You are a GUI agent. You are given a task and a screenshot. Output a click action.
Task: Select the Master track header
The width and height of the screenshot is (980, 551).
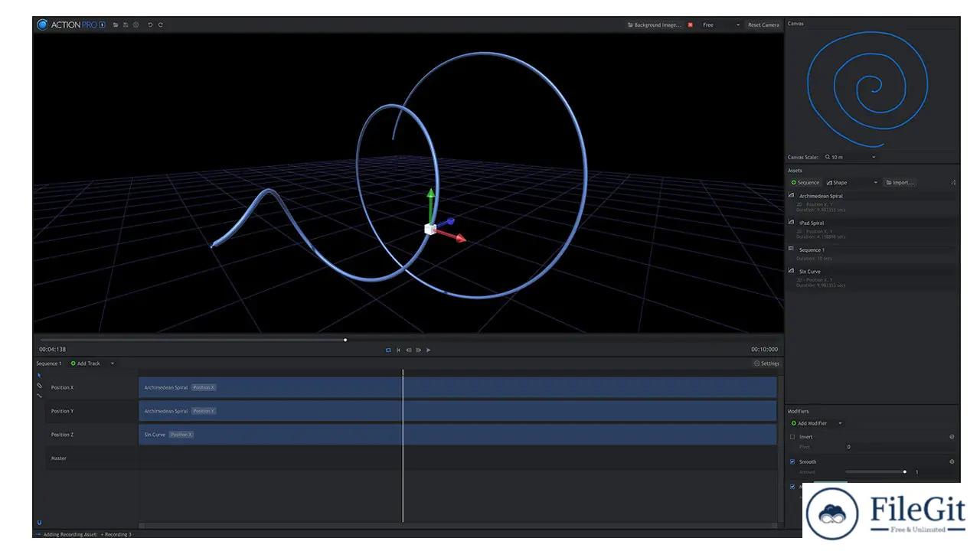(91, 458)
